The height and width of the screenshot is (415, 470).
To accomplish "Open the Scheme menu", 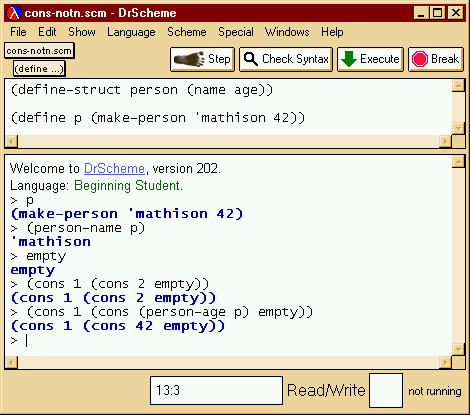I will click(x=187, y=32).
